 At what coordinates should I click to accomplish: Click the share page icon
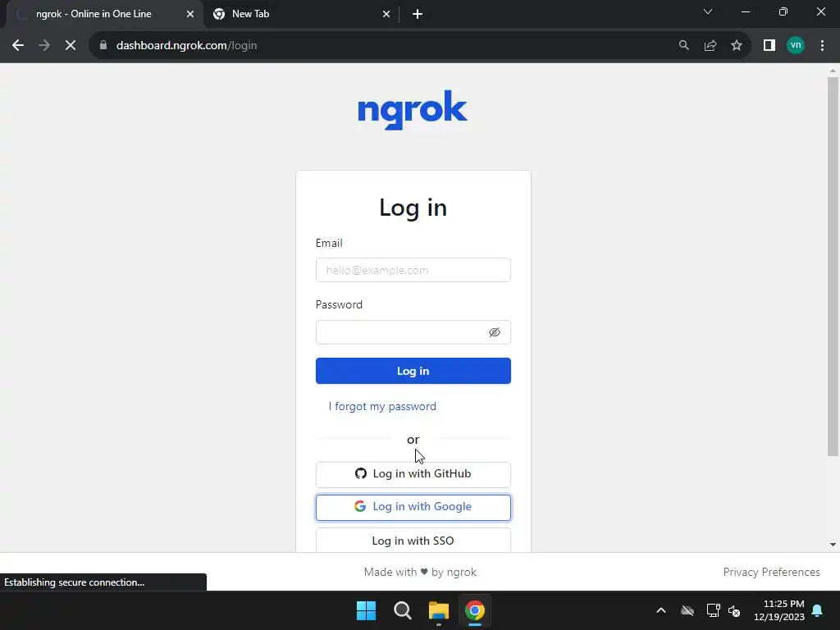(710, 46)
